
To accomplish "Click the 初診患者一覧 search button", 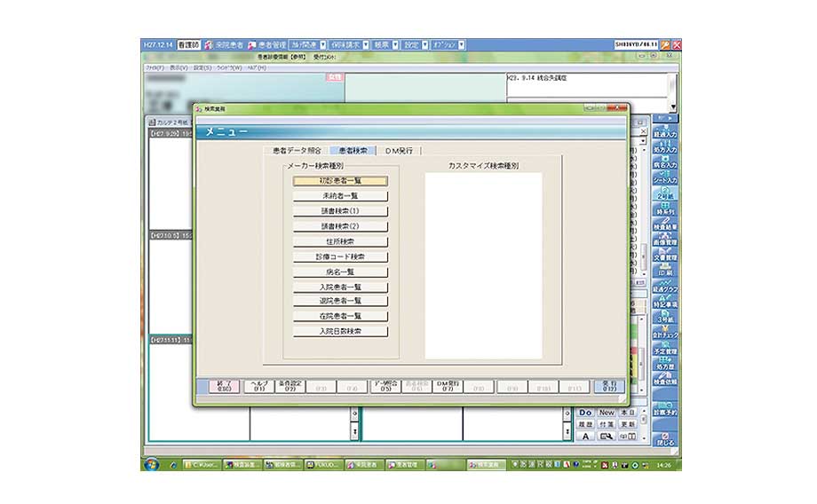I will tap(340, 180).
